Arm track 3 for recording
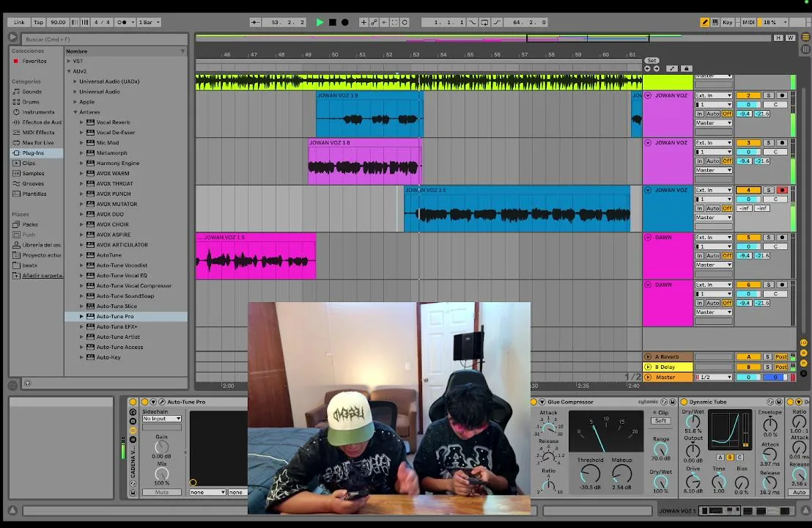The height and width of the screenshot is (528, 812). pyautogui.click(x=782, y=142)
